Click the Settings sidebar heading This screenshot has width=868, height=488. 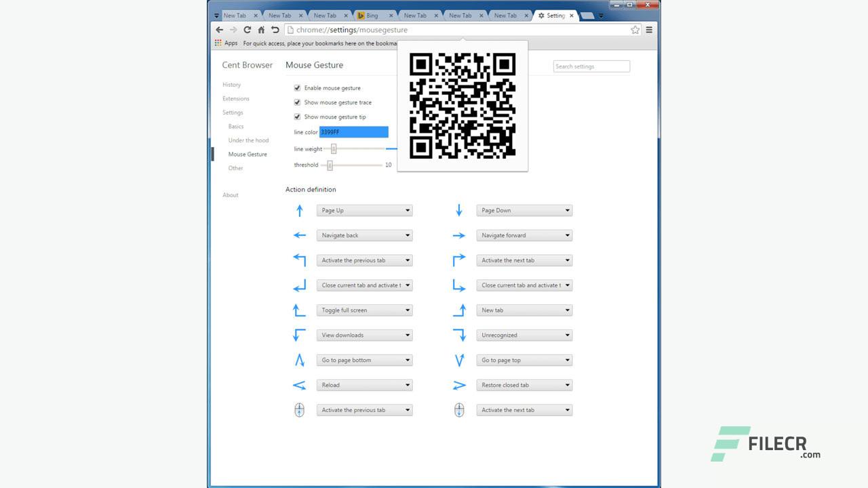[x=233, y=113]
